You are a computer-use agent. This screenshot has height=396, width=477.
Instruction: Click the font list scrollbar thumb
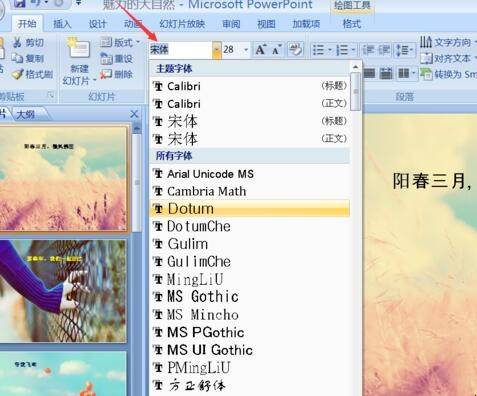pos(356,91)
